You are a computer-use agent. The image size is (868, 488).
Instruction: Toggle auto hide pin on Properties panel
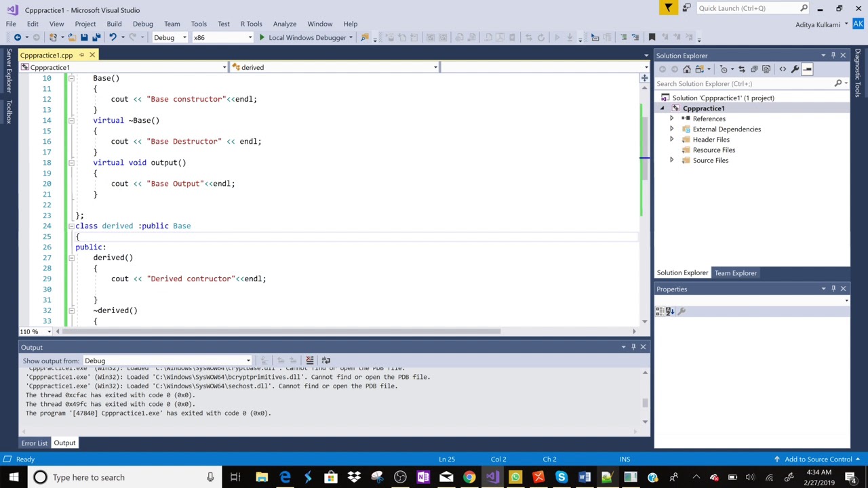(833, 289)
